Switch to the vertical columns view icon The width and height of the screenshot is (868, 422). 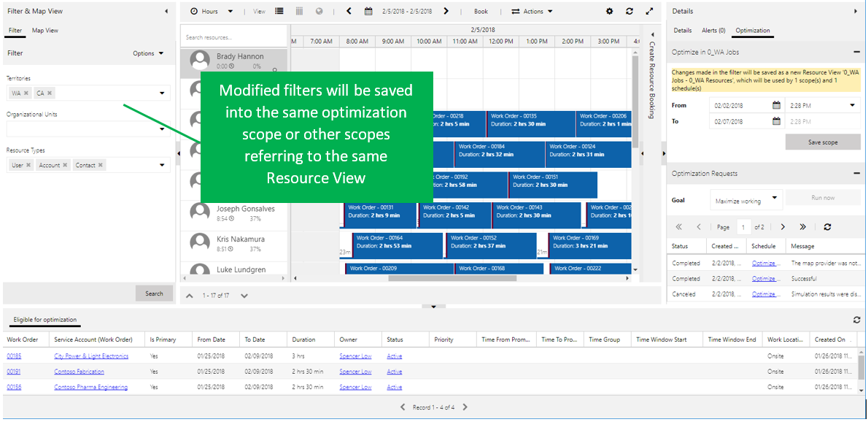click(x=299, y=11)
